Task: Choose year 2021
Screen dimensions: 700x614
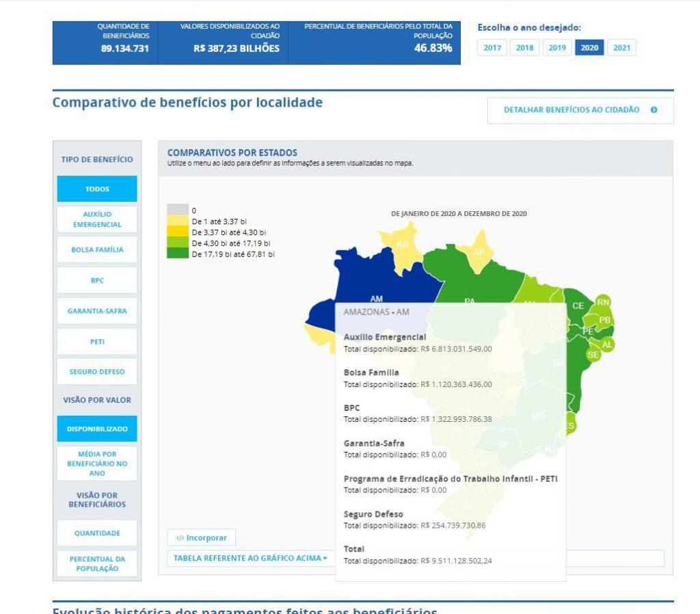Action: point(621,48)
